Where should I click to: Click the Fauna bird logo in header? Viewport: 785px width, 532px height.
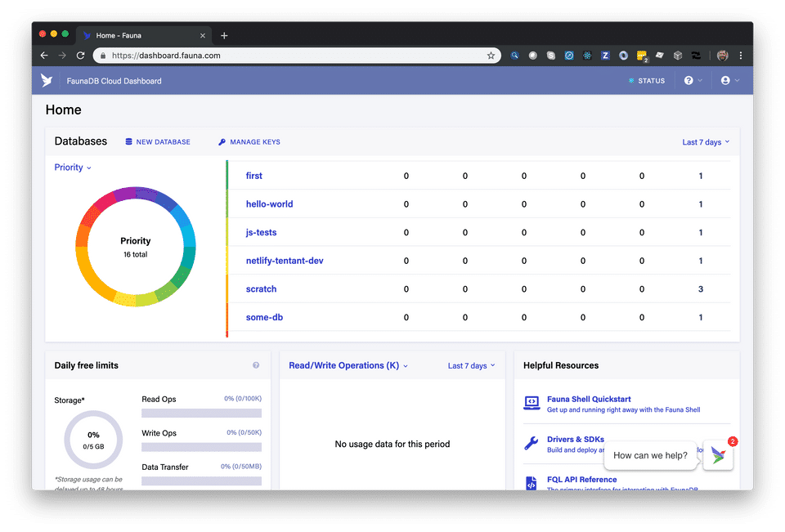tap(47, 80)
